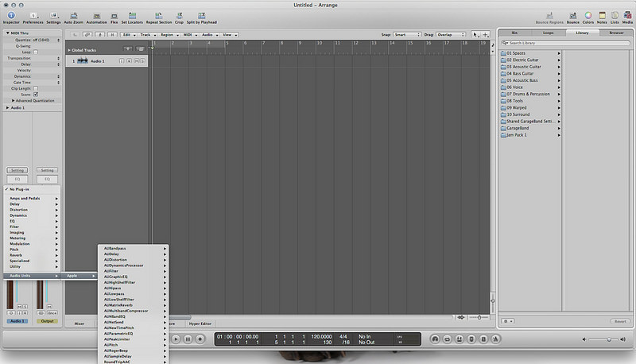
Task: Toggle input monitoring on Audio 1 track
Action: click(x=122, y=61)
